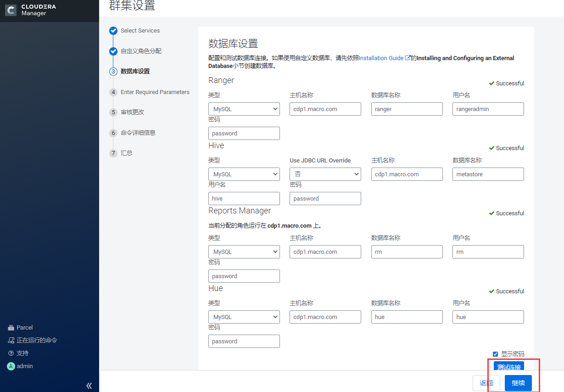Click Hue 用户名 field with hue
The height and width of the screenshot is (392, 564).
click(488, 317)
